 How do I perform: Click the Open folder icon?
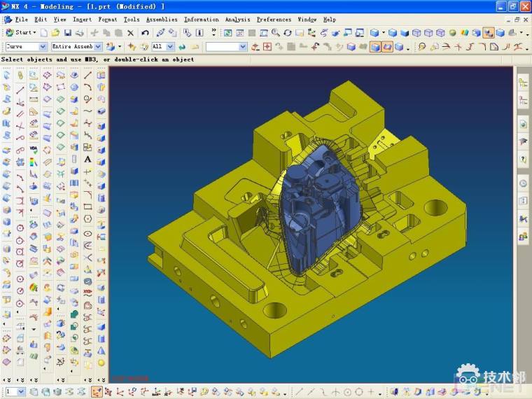pyautogui.click(x=56, y=33)
